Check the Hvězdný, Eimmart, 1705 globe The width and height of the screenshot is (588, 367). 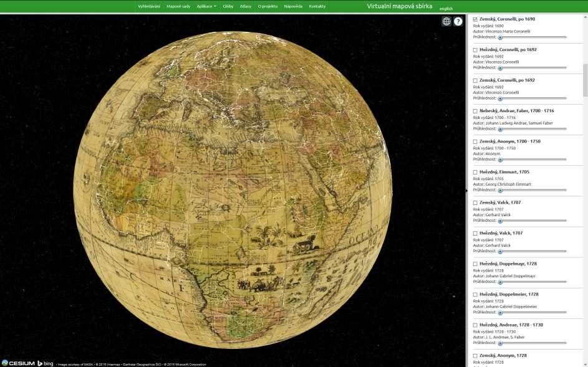click(x=475, y=172)
